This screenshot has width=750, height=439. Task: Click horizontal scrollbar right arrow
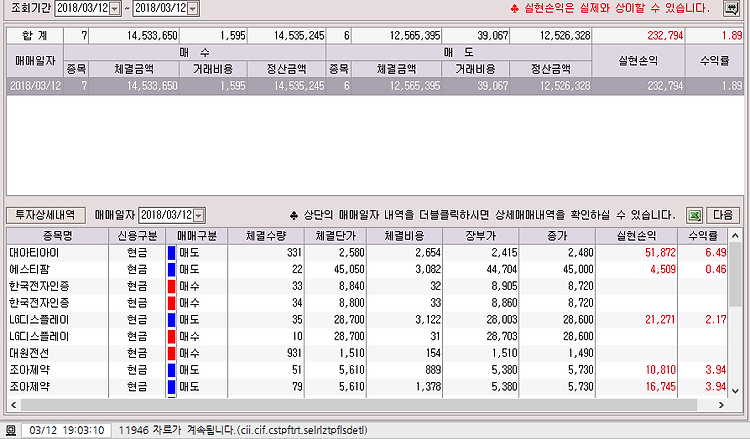(721, 405)
